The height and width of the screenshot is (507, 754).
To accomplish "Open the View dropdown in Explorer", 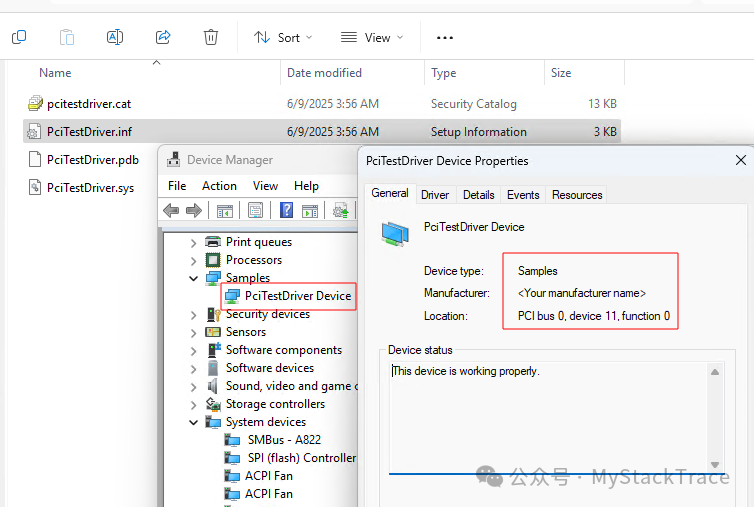I will click(372, 38).
